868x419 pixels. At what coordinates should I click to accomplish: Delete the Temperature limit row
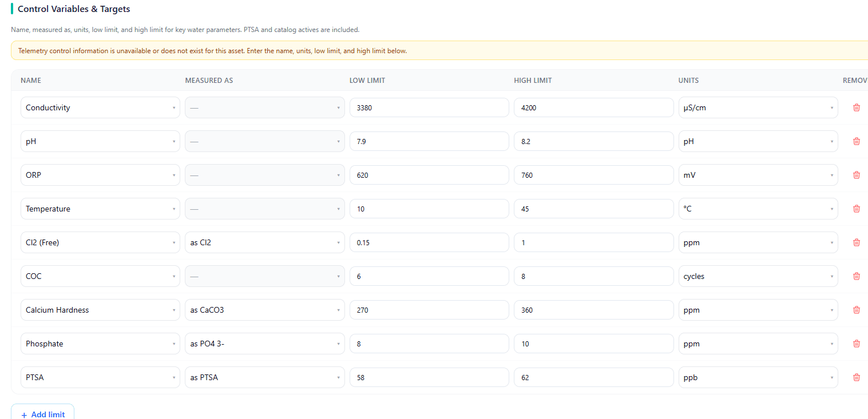pos(856,209)
